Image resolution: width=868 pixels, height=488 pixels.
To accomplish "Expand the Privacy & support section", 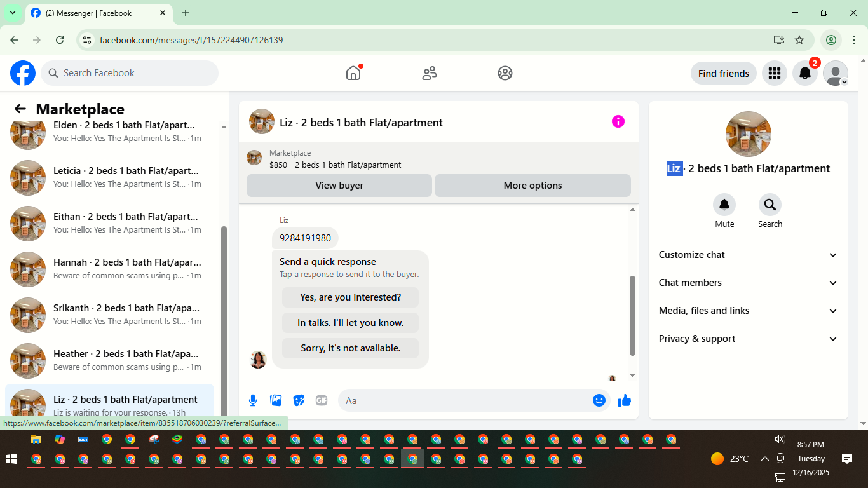I will tap(749, 339).
